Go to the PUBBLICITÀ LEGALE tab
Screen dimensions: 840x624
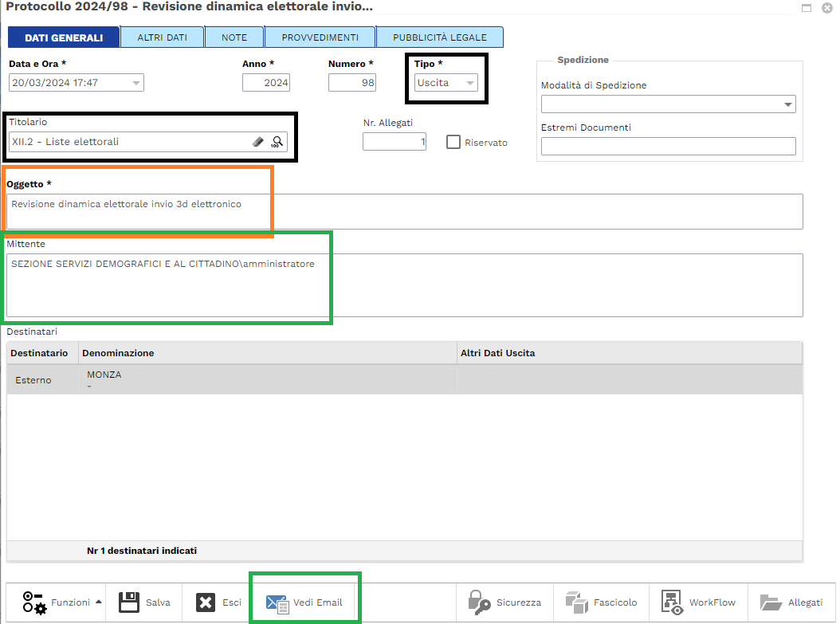pos(439,37)
